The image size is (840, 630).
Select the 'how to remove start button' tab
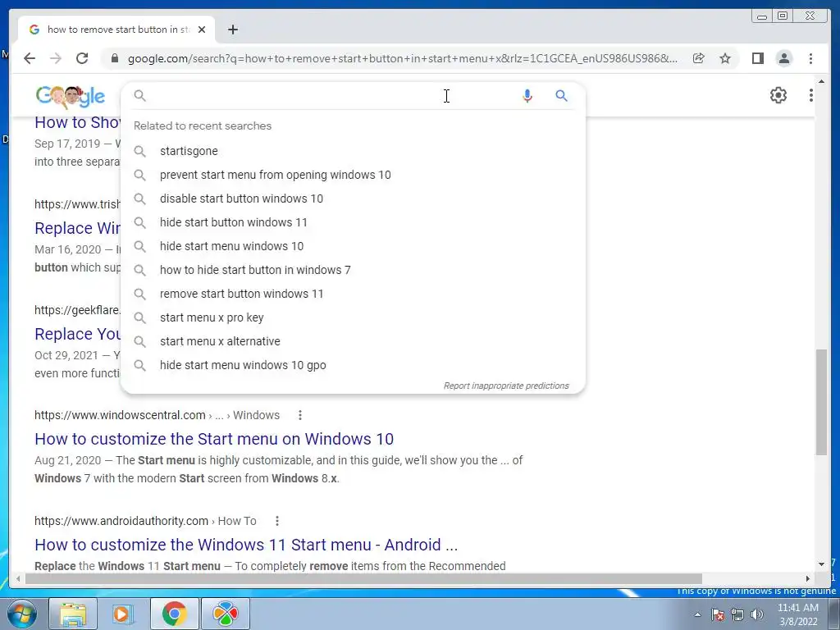116,30
